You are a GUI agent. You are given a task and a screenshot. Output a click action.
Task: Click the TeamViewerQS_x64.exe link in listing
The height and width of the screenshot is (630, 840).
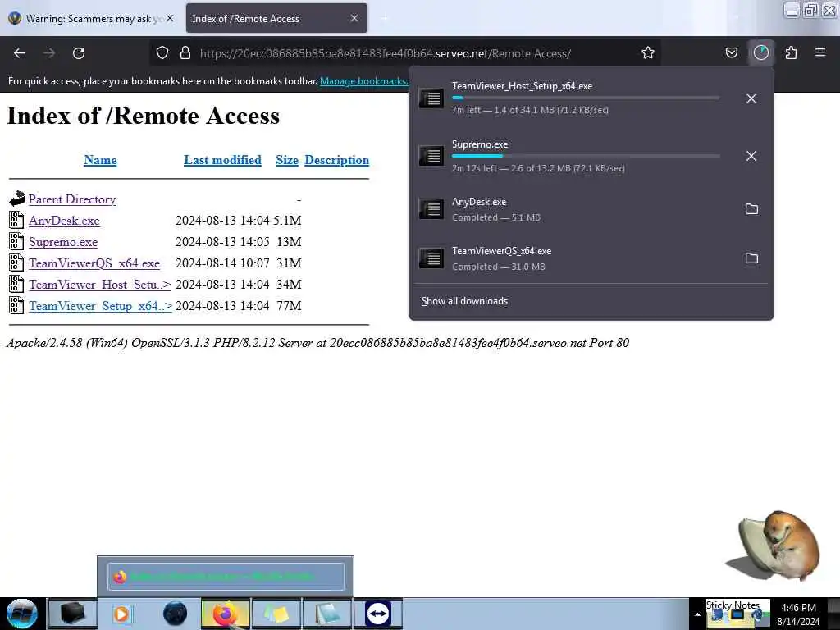pos(94,263)
